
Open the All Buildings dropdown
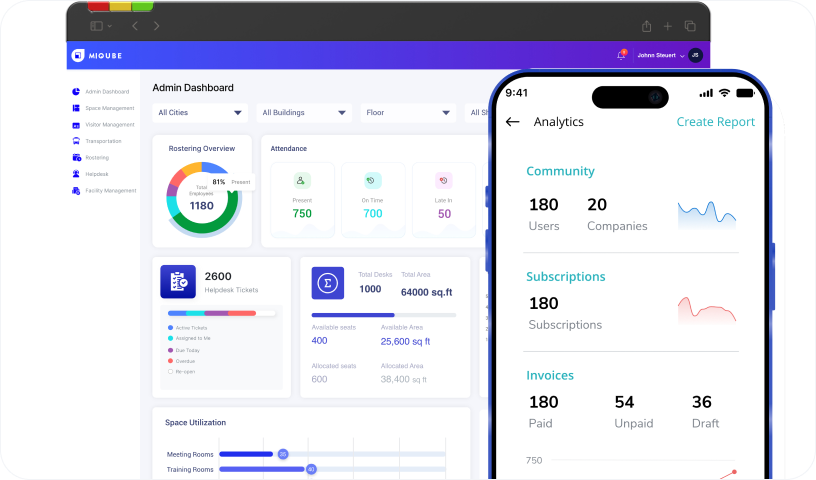[304, 113]
